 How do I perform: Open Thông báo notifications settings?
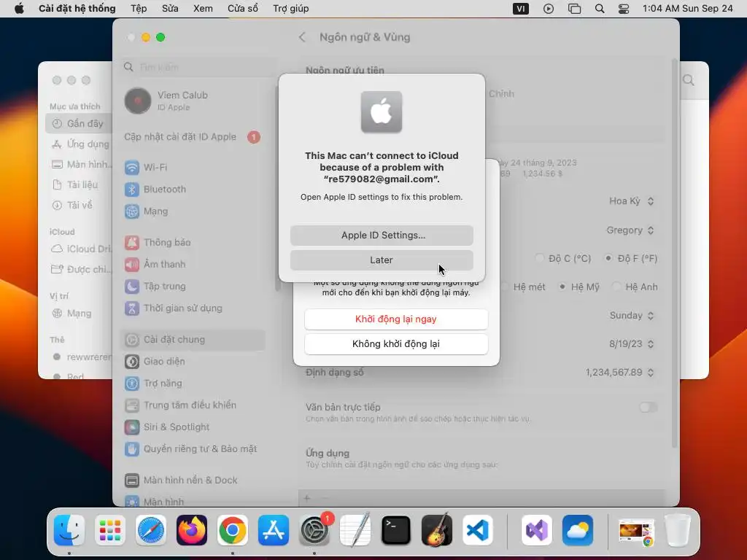193,242
